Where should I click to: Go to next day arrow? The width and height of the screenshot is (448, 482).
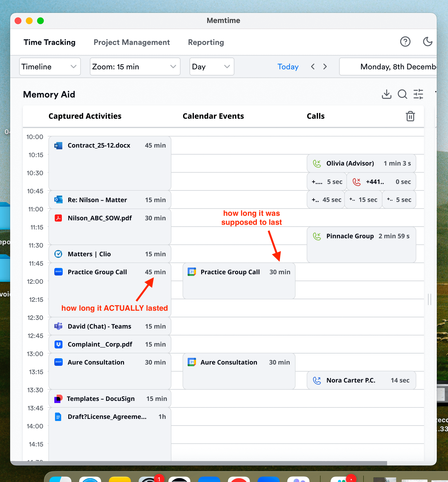pyautogui.click(x=325, y=67)
